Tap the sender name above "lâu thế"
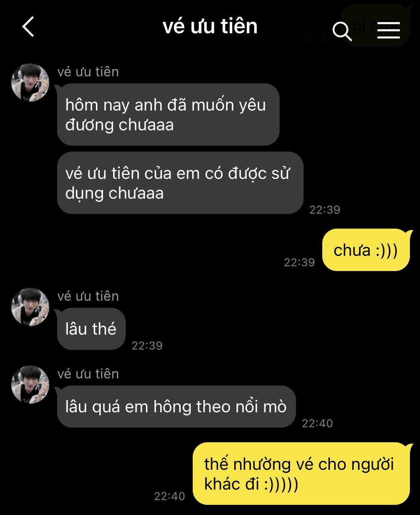 pyautogui.click(x=88, y=296)
